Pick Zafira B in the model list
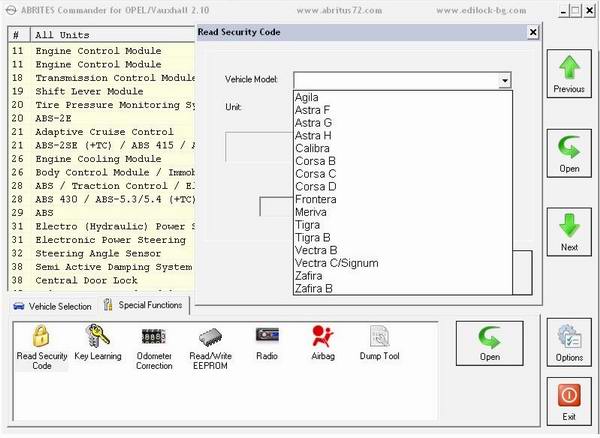600x438 pixels. [x=403, y=288]
